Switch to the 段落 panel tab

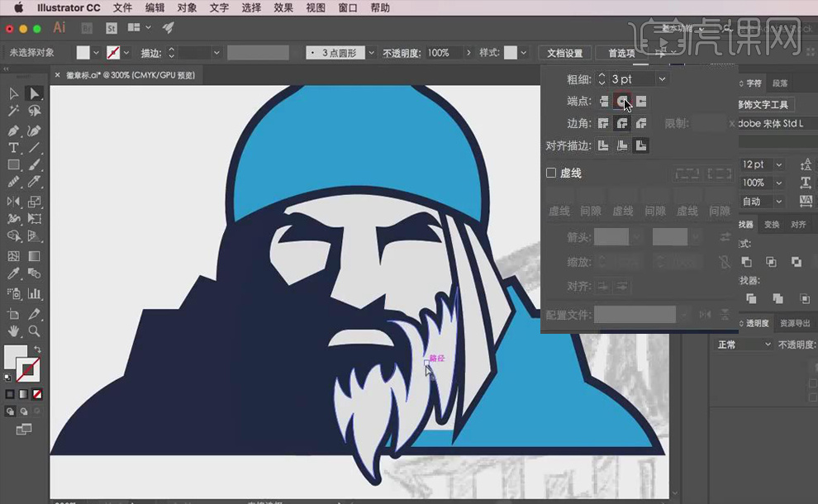click(780, 83)
